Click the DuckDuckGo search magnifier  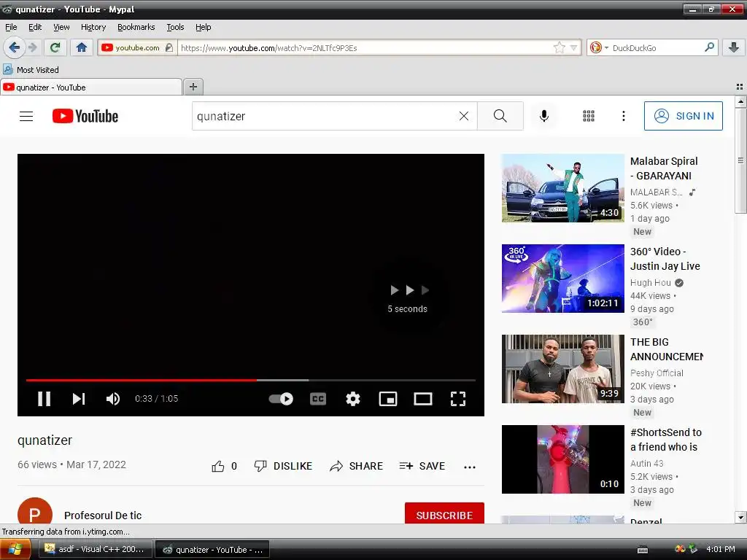pyautogui.click(x=709, y=47)
